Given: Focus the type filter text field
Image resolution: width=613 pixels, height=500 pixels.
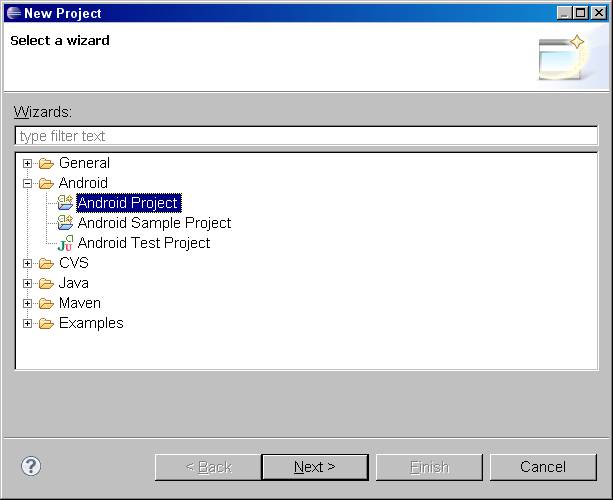Looking at the screenshot, I should tap(306, 136).
